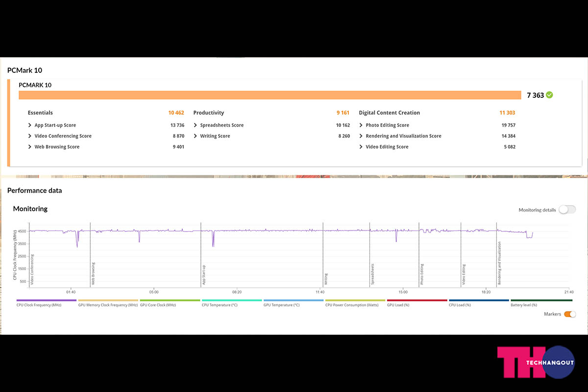Click the Writing marker on the chart
Screen dimensions: 588x392
click(x=326, y=279)
